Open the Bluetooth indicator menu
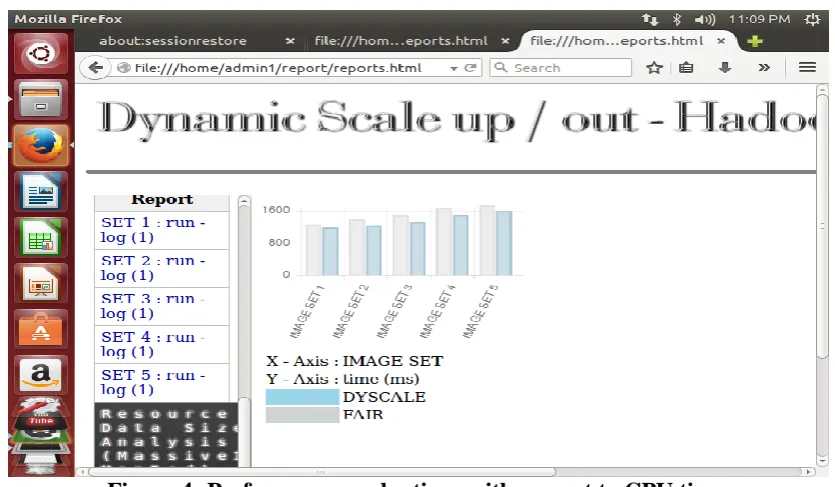The height and width of the screenshot is (487, 835). pyautogui.click(x=676, y=20)
